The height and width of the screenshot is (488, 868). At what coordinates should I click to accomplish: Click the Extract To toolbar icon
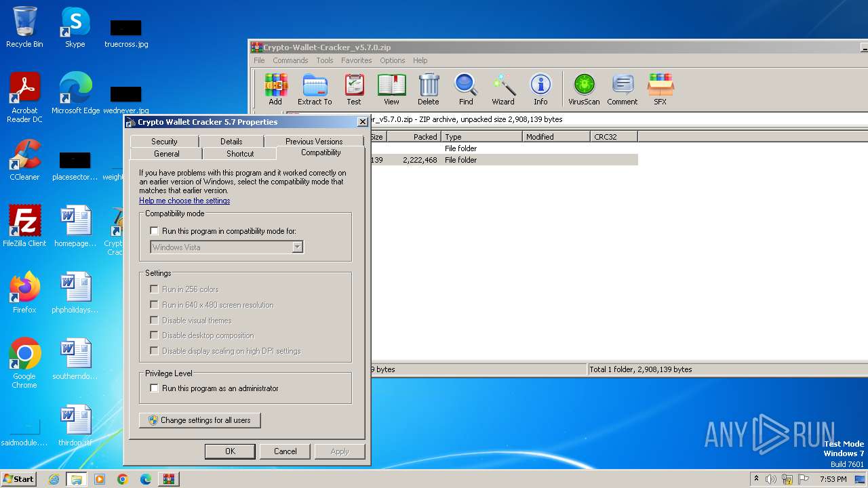(x=315, y=89)
